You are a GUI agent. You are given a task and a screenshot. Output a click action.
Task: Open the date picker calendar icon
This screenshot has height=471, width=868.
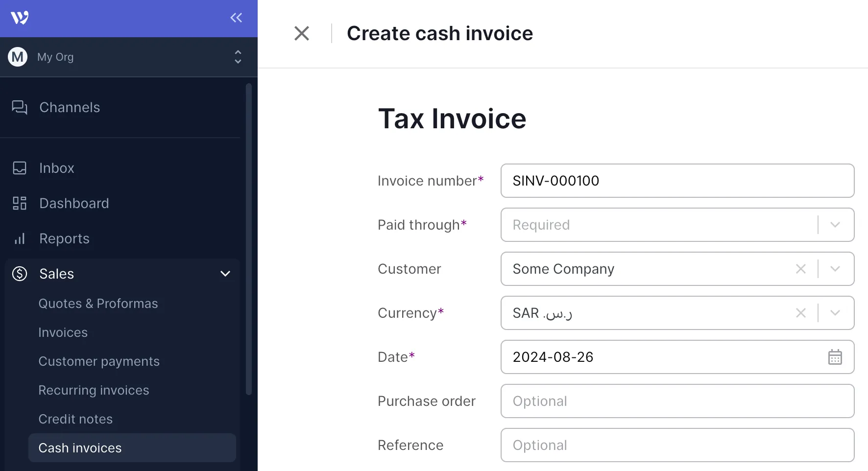[835, 357]
